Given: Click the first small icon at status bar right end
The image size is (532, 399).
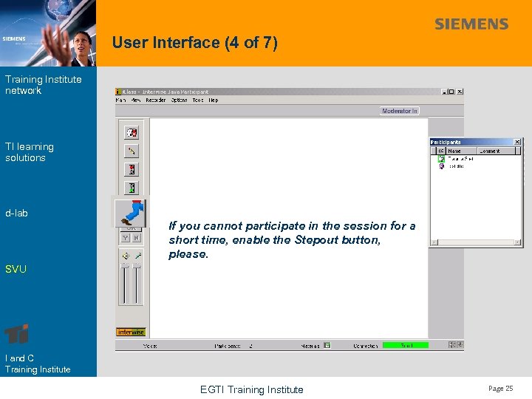Looking at the screenshot, I should tap(452, 345).
